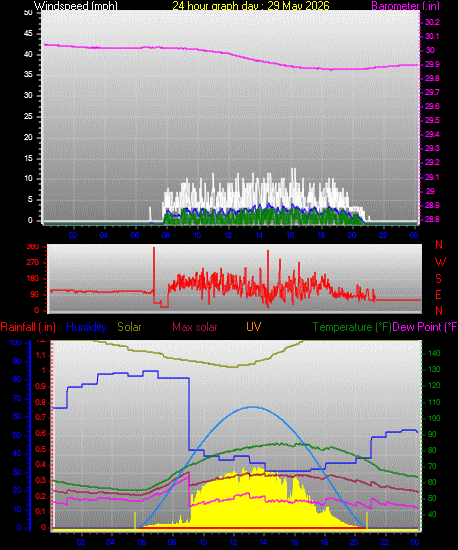Click humidity axis value 100
The image size is (458, 550).
15,342
